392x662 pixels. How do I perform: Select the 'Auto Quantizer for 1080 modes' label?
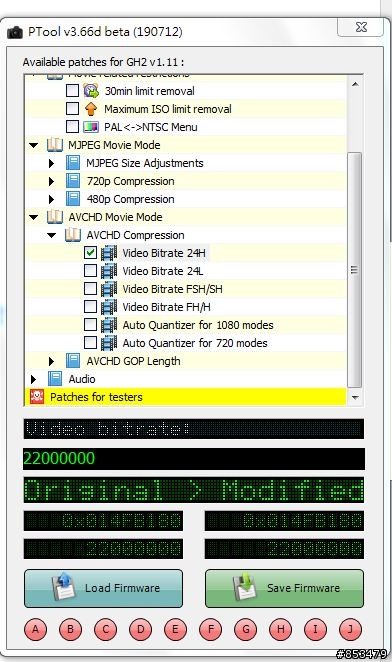coord(198,325)
